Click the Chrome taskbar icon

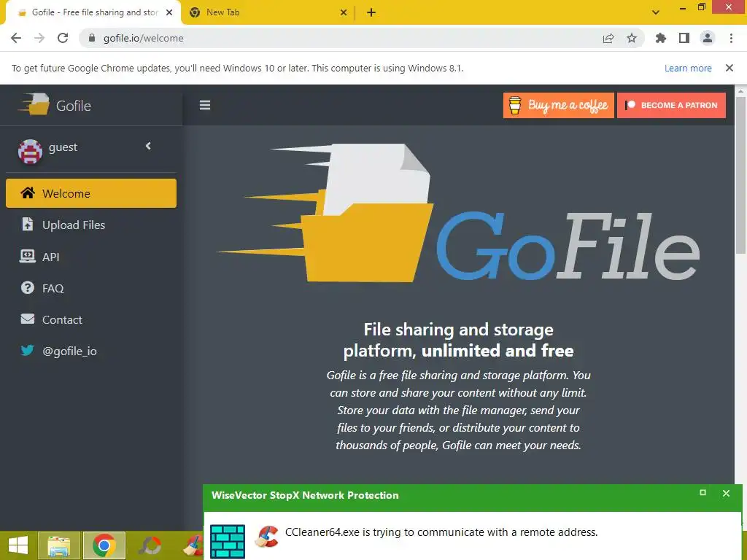tap(104, 545)
